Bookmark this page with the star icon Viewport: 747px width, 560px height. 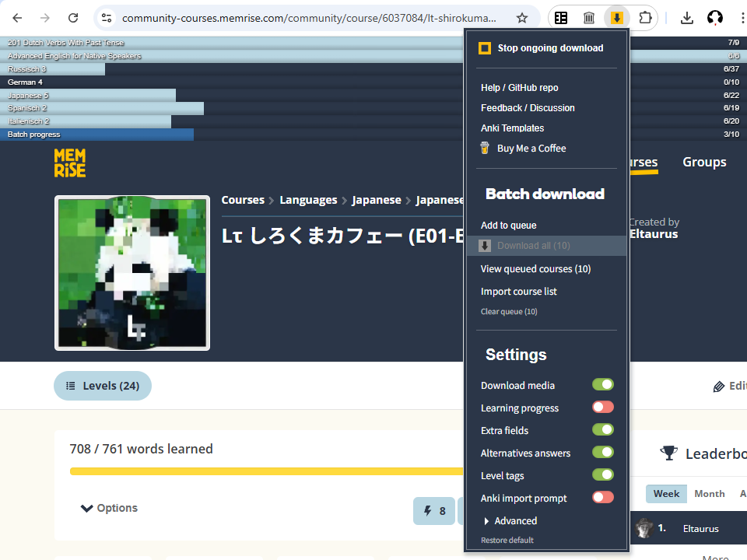tap(522, 18)
